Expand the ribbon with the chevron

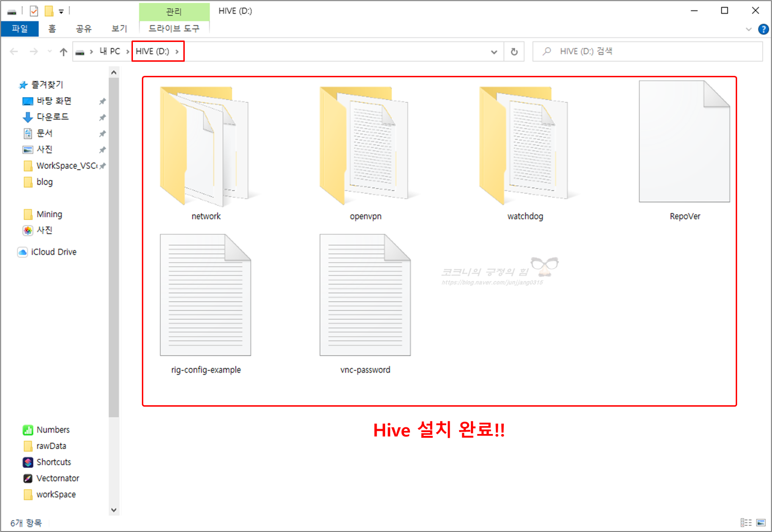(x=748, y=29)
